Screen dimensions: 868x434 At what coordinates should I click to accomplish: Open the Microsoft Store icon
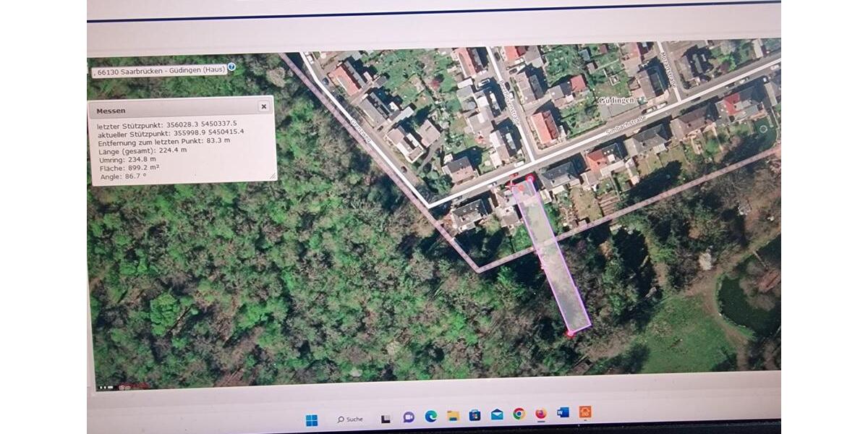point(475,415)
